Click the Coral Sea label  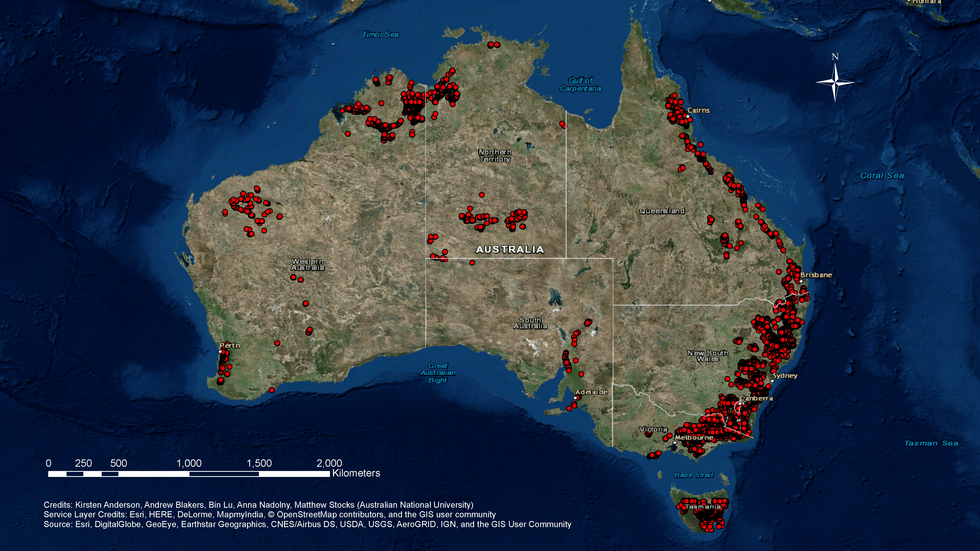[881, 176]
